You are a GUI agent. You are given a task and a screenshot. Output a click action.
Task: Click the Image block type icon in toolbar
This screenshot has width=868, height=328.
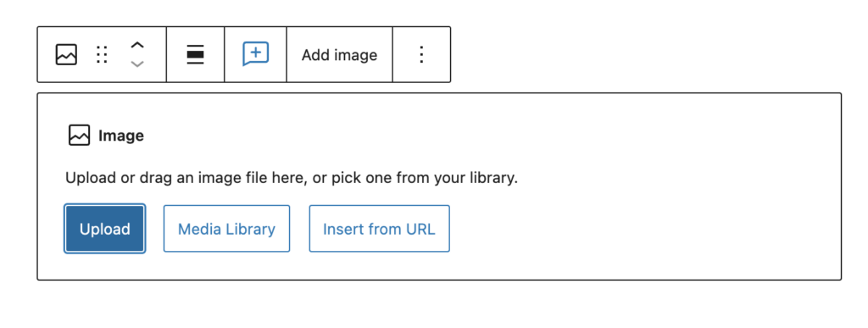click(x=66, y=55)
